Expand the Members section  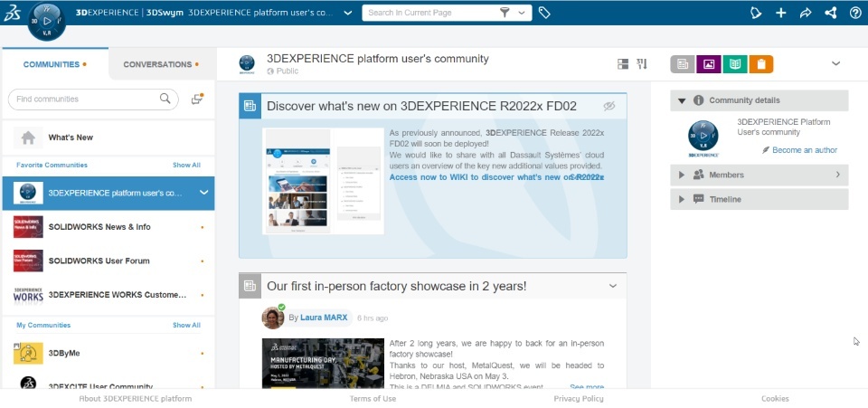pos(682,175)
